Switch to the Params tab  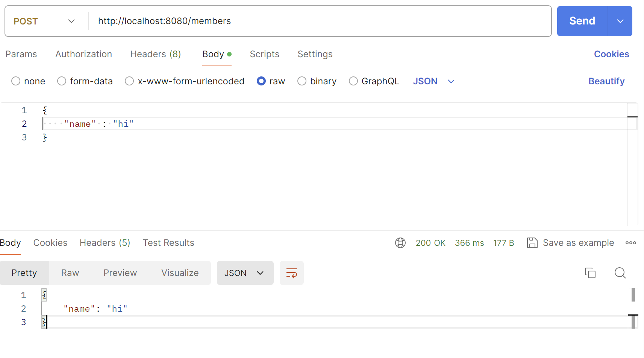(x=21, y=54)
